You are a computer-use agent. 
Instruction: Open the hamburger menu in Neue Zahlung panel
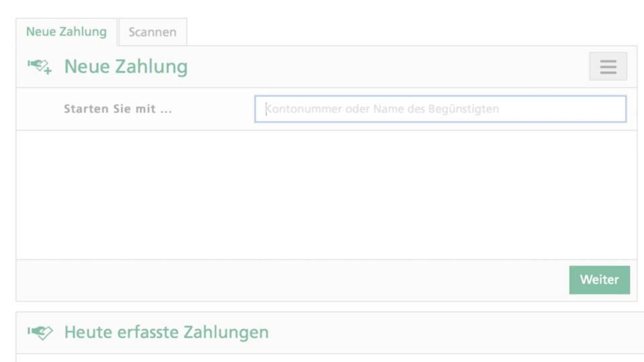[608, 66]
